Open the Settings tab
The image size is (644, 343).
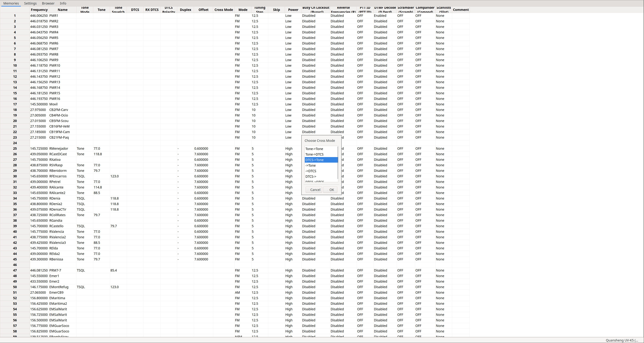point(30,3)
